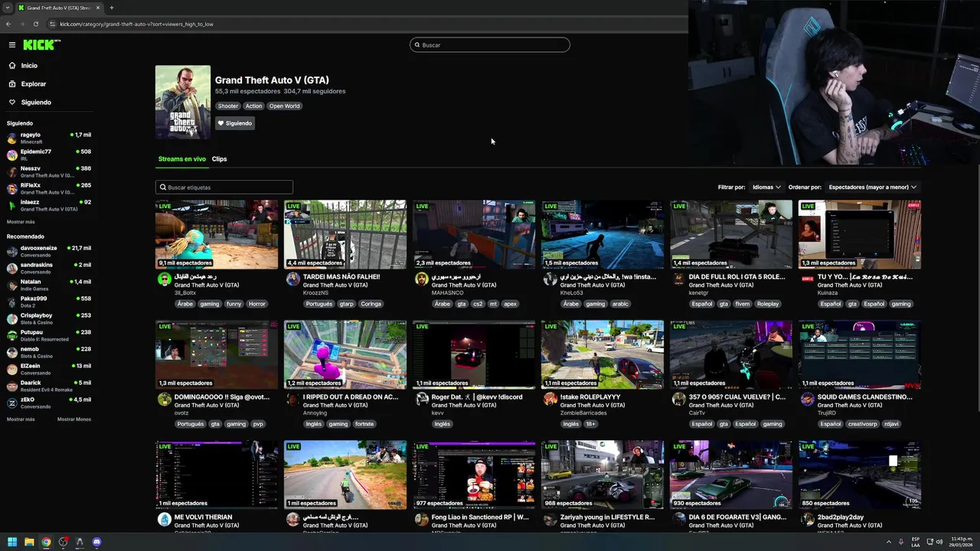Click in the Buscar search field
Image resolution: width=980 pixels, height=551 pixels.
tap(490, 45)
